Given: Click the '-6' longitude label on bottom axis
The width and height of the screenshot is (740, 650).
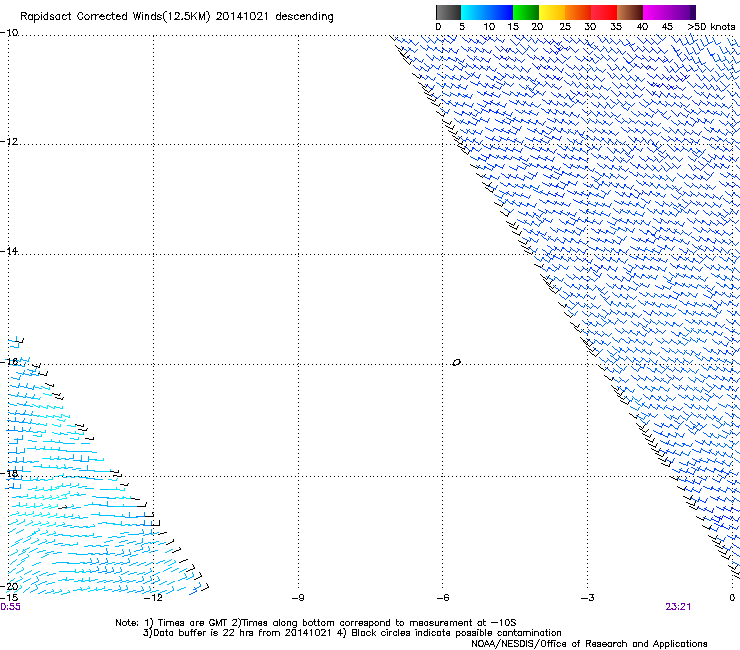Looking at the screenshot, I should pyautogui.click(x=442, y=598).
